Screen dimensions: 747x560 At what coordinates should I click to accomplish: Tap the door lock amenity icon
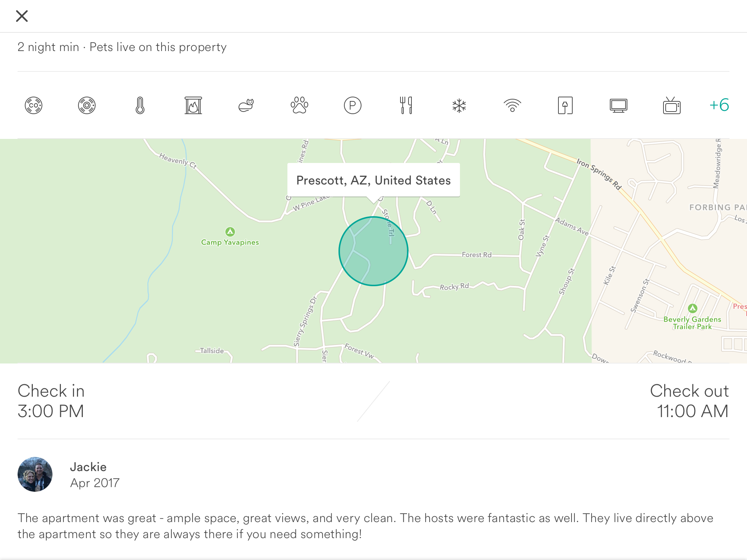tap(565, 106)
